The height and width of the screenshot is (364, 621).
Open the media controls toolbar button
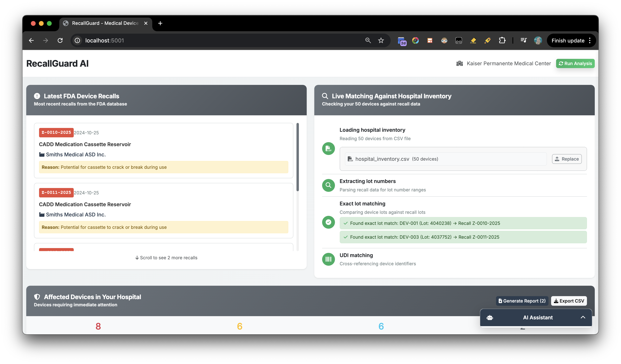524,40
